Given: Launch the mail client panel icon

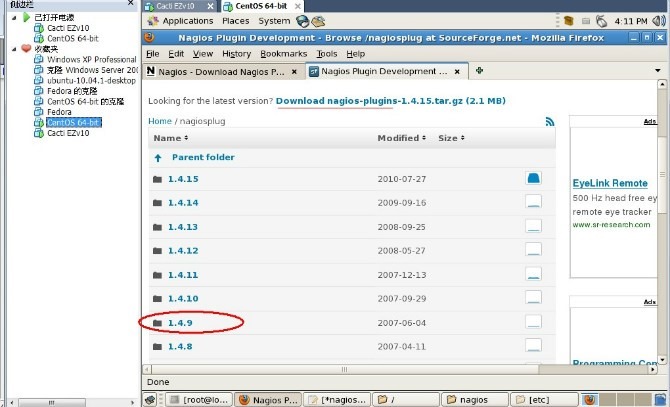Looking at the screenshot, I should click(x=318, y=21).
